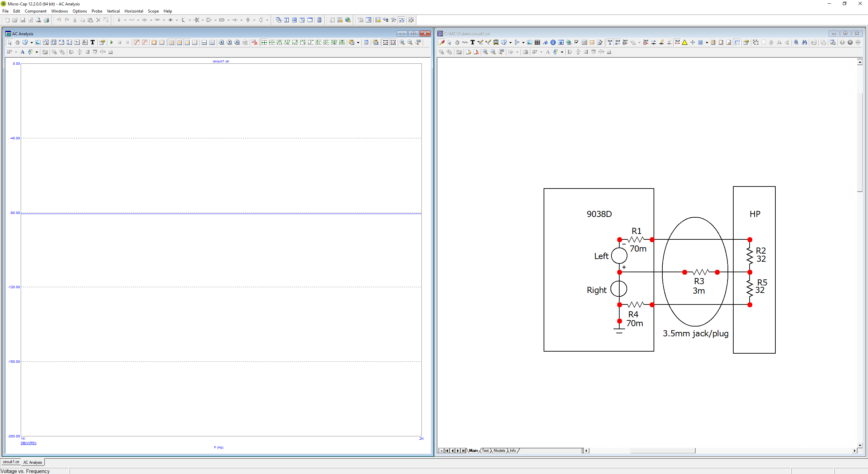This screenshot has width=868, height=474.
Task: Select the Wire tool in schematic toolbar
Action: [480, 42]
